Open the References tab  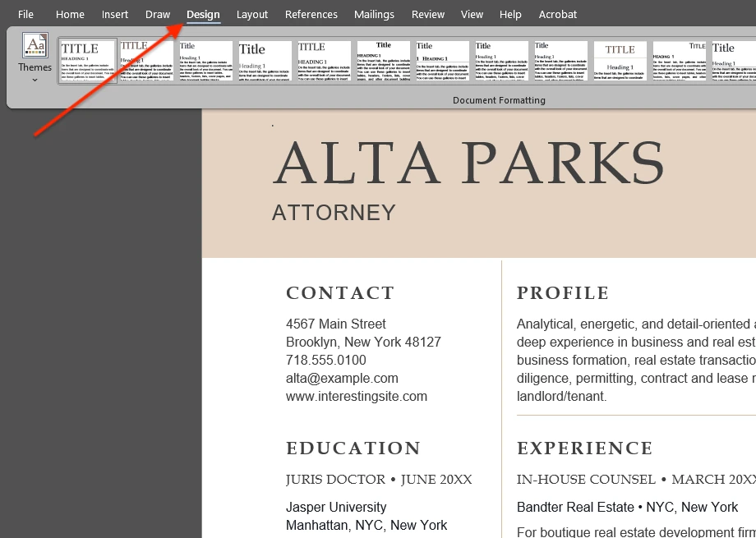[x=311, y=14]
